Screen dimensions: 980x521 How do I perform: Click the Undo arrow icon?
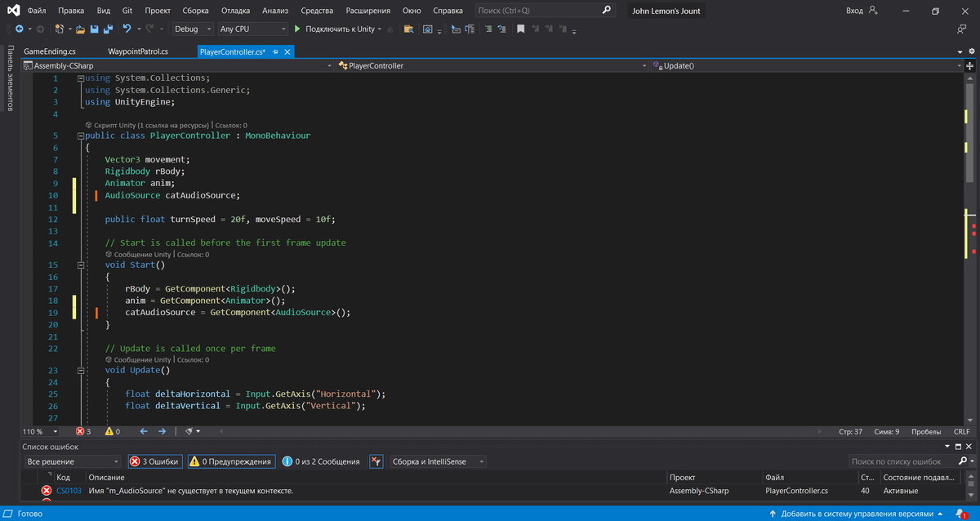pyautogui.click(x=127, y=29)
